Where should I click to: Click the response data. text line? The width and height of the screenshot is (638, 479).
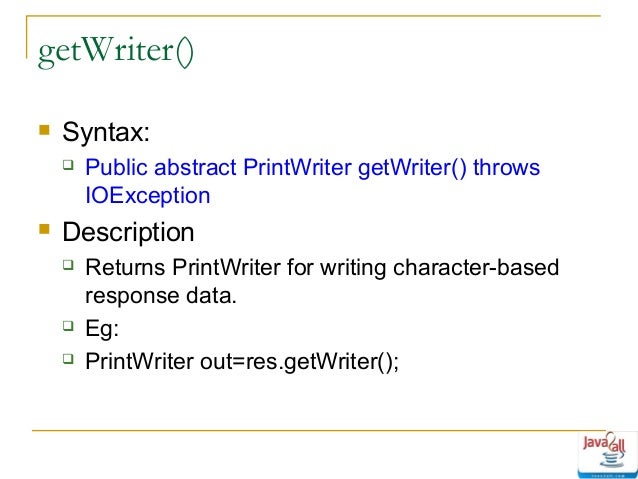(160, 295)
